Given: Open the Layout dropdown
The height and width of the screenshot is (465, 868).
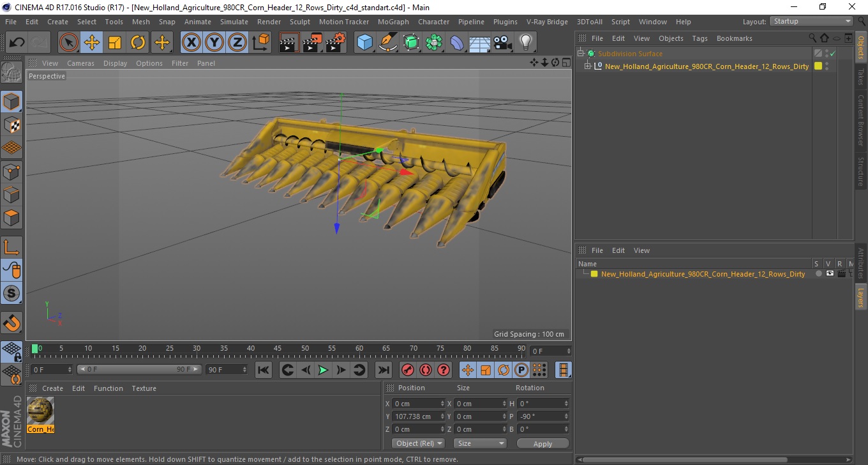Looking at the screenshot, I should coord(811,21).
